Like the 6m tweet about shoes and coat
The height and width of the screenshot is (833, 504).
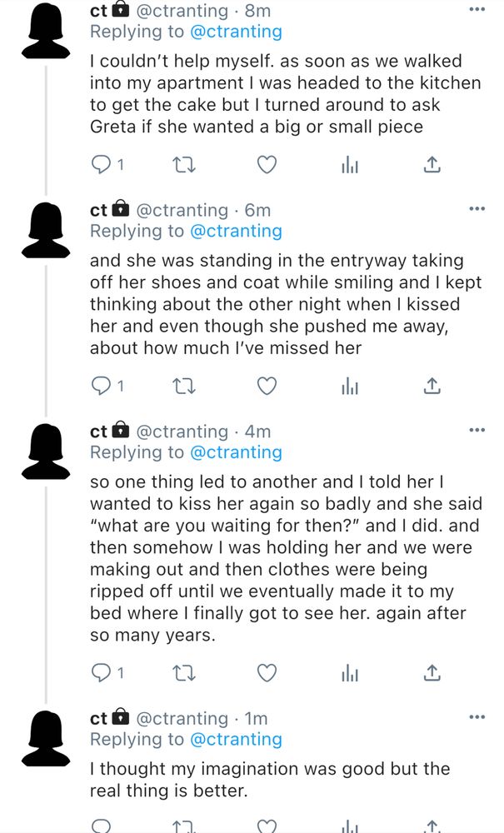pos(266,386)
